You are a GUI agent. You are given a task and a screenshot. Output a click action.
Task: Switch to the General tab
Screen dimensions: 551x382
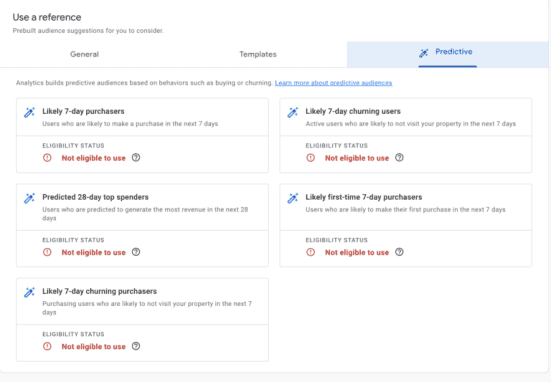pyautogui.click(x=84, y=54)
